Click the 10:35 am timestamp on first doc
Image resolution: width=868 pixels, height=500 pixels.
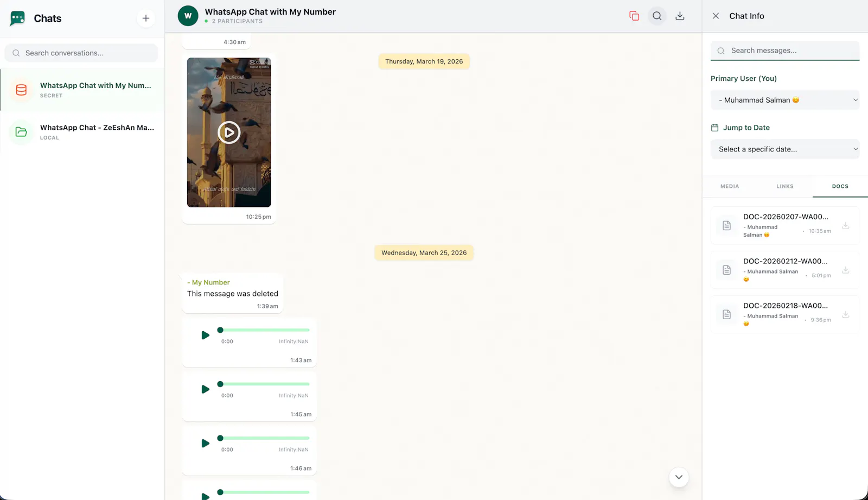(820, 231)
